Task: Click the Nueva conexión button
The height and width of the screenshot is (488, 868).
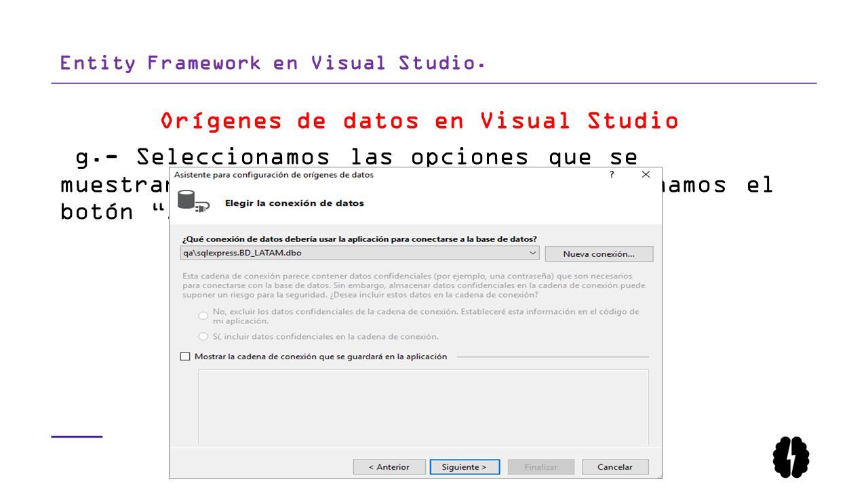Action: point(599,254)
